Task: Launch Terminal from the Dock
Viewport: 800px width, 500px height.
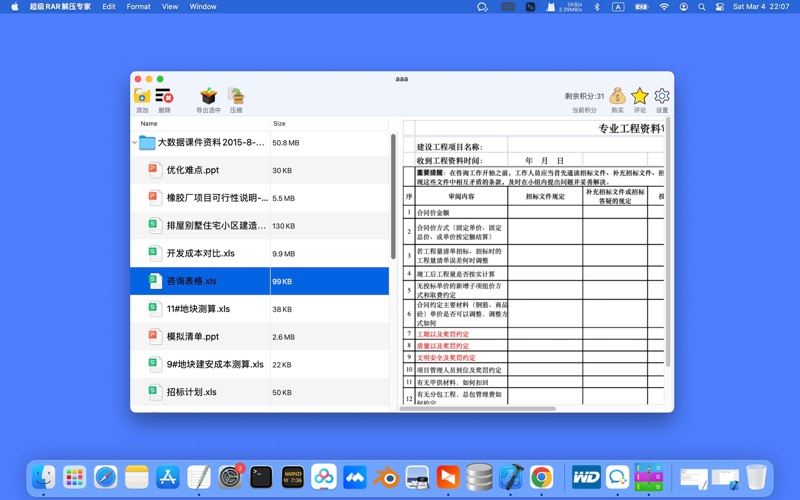Action: point(261,478)
